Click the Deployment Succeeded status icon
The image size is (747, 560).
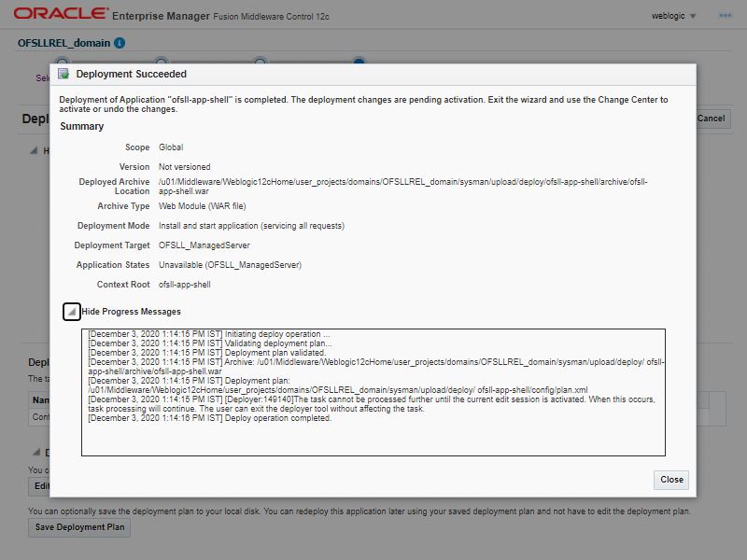[63, 74]
